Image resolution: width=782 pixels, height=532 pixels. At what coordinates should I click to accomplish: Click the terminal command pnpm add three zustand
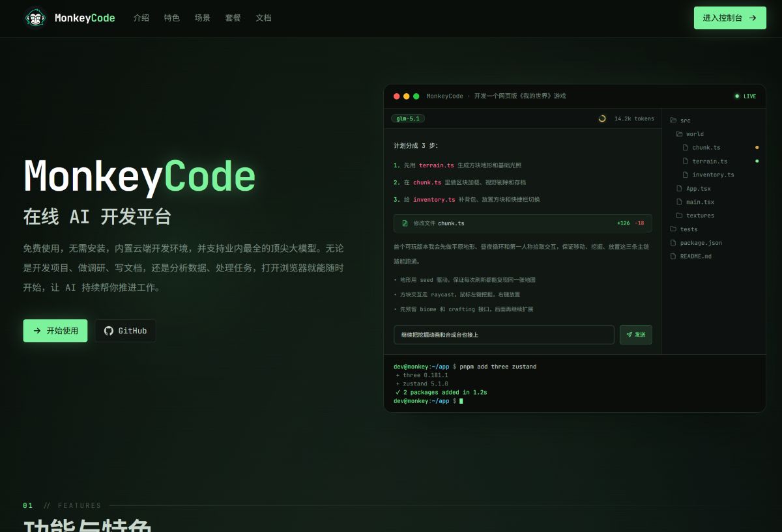click(x=498, y=367)
